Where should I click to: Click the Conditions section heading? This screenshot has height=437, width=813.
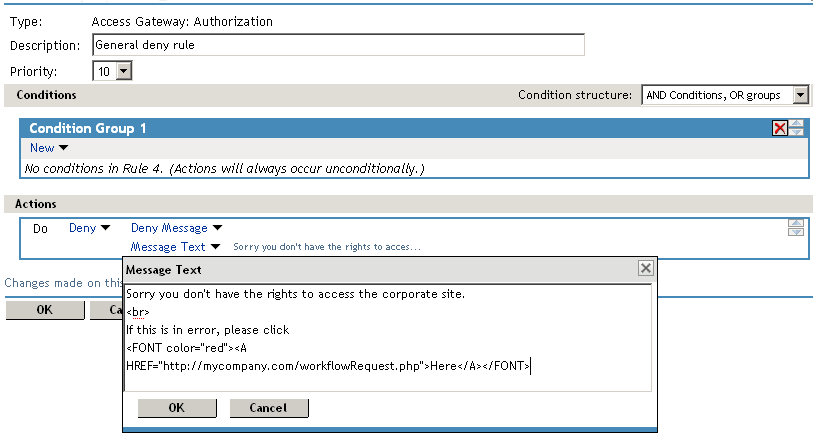pos(47,95)
